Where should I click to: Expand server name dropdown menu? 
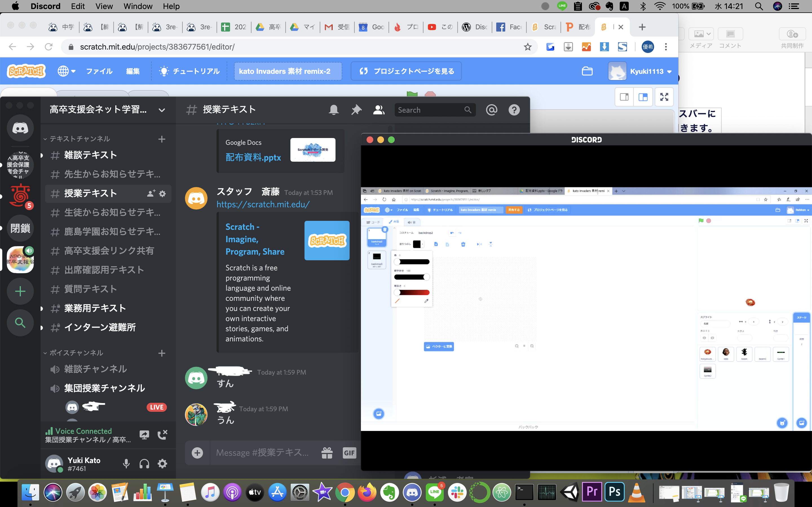pos(162,110)
